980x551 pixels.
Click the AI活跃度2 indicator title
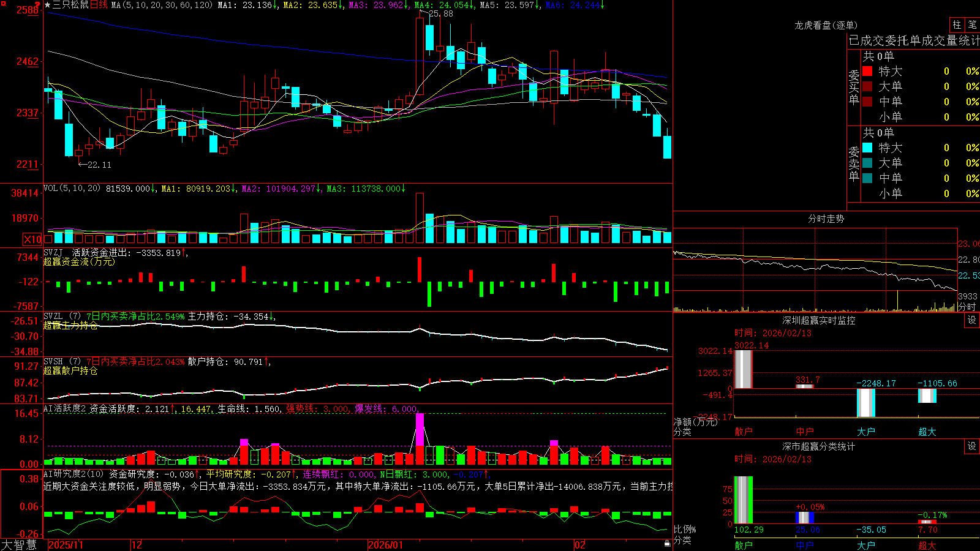[x=65, y=409]
